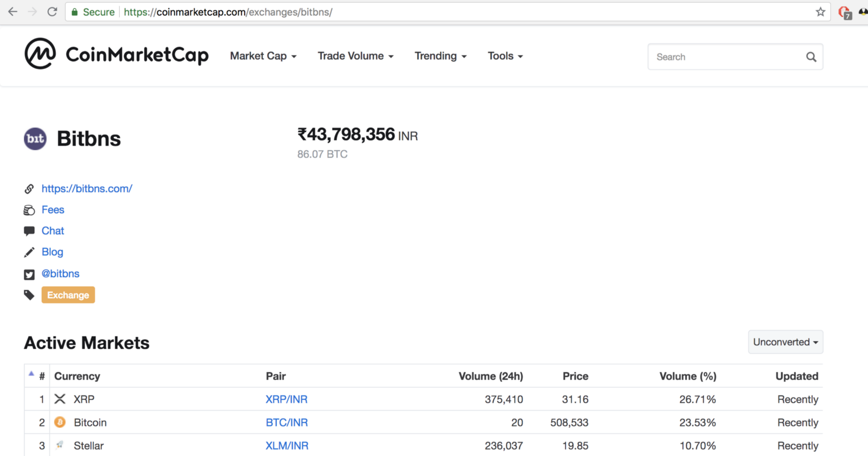Click the red browser extension icon
This screenshot has height=456, width=868.
point(844,12)
